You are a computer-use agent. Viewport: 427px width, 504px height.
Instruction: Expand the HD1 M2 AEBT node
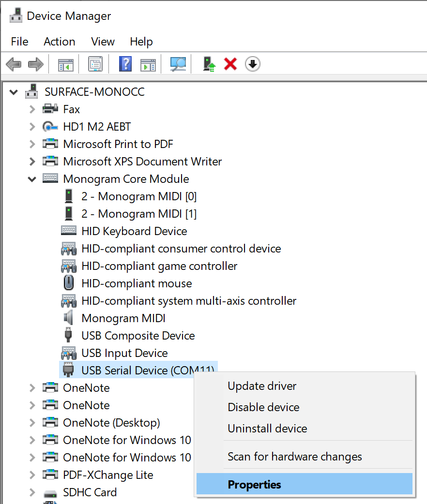point(32,127)
